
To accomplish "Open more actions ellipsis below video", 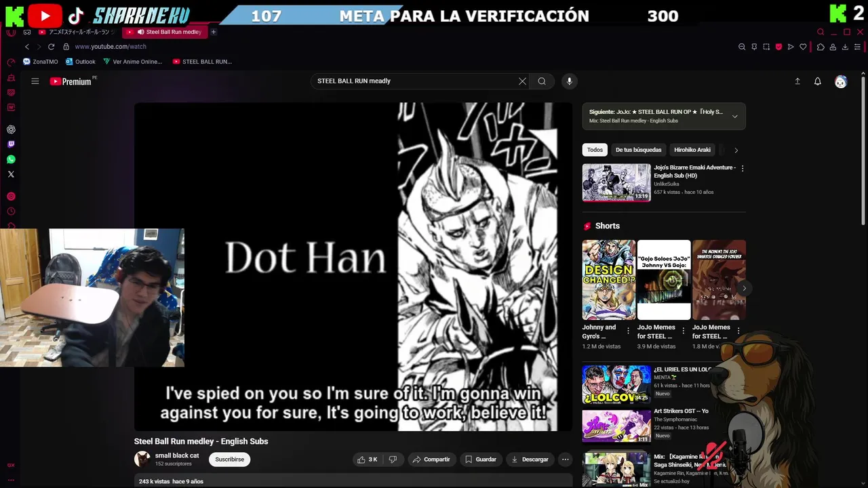I will (565, 460).
